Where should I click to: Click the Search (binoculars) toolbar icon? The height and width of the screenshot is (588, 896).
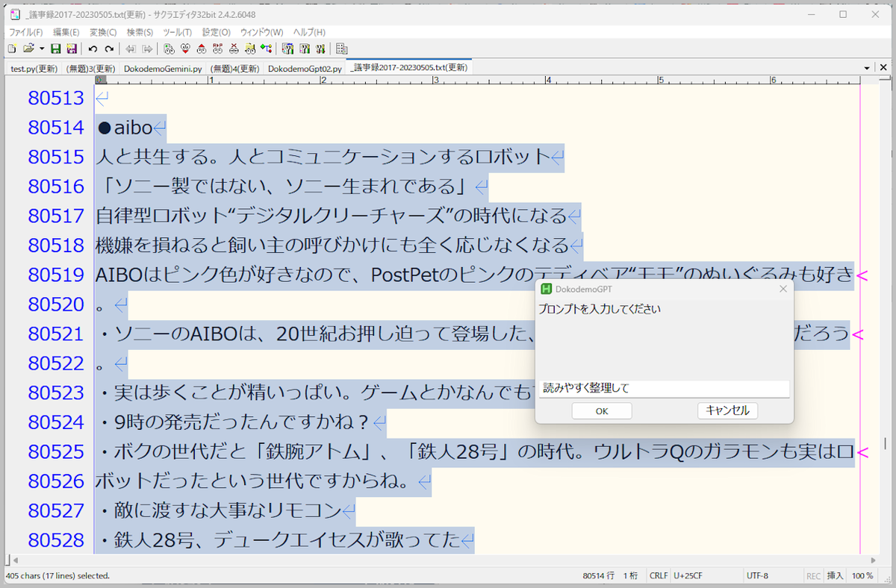point(169,49)
